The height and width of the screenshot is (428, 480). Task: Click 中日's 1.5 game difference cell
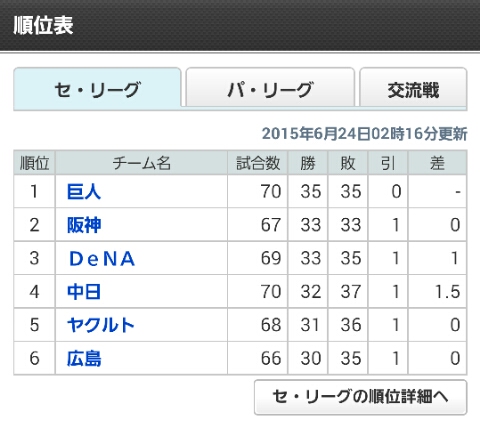click(437, 292)
